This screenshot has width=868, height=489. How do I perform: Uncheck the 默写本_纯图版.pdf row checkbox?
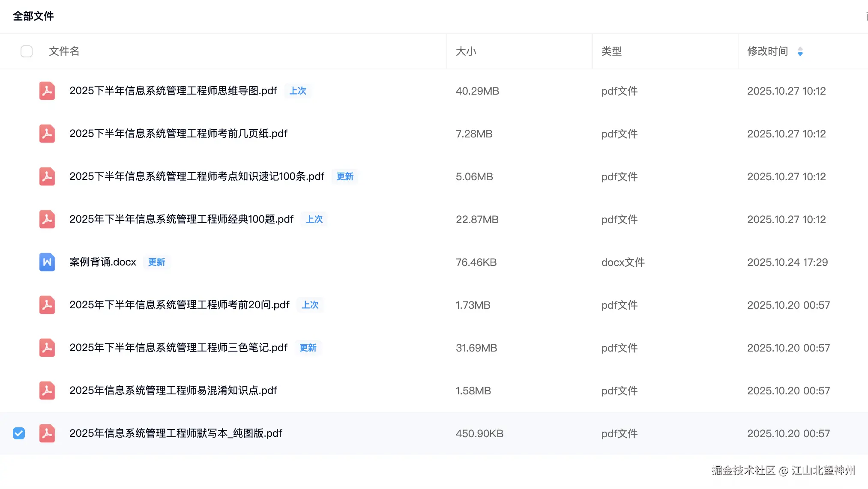point(19,433)
